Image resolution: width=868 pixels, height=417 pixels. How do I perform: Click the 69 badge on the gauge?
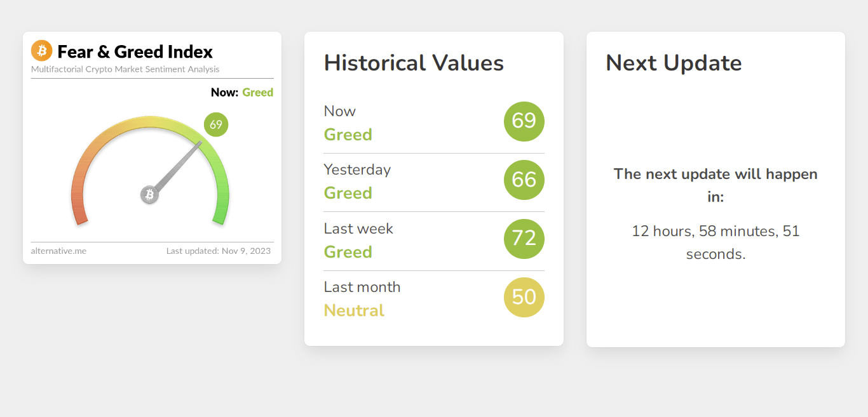pyautogui.click(x=216, y=124)
